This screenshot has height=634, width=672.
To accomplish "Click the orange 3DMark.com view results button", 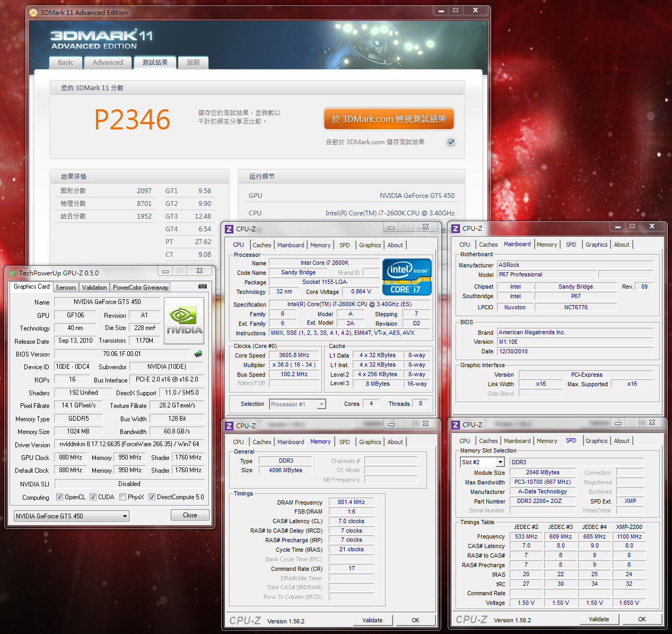I will tap(389, 119).
